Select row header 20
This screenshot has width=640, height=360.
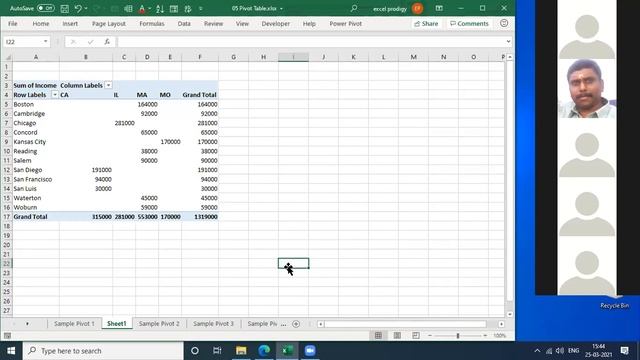[x=7, y=245]
